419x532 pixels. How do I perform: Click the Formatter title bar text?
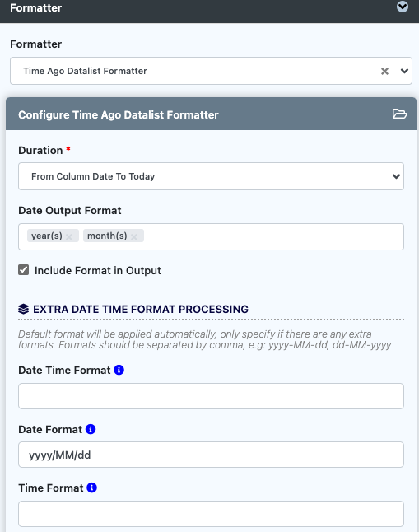[x=36, y=7]
